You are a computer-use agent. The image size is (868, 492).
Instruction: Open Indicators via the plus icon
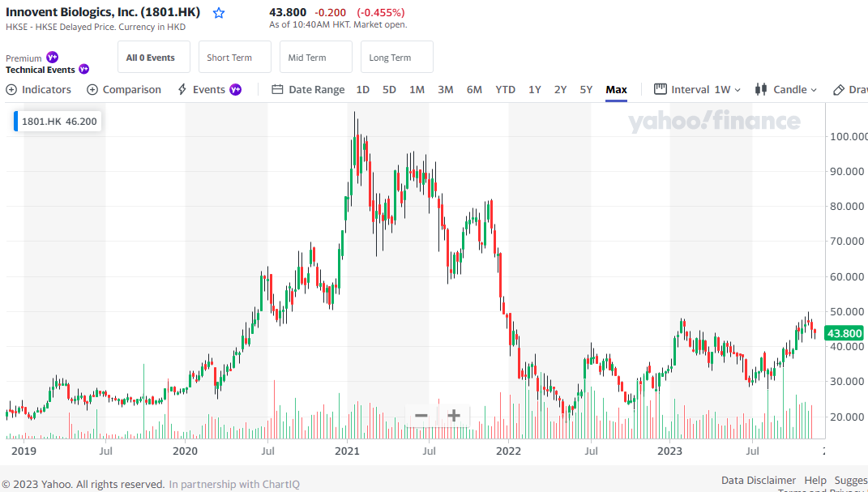click(x=11, y=90)
